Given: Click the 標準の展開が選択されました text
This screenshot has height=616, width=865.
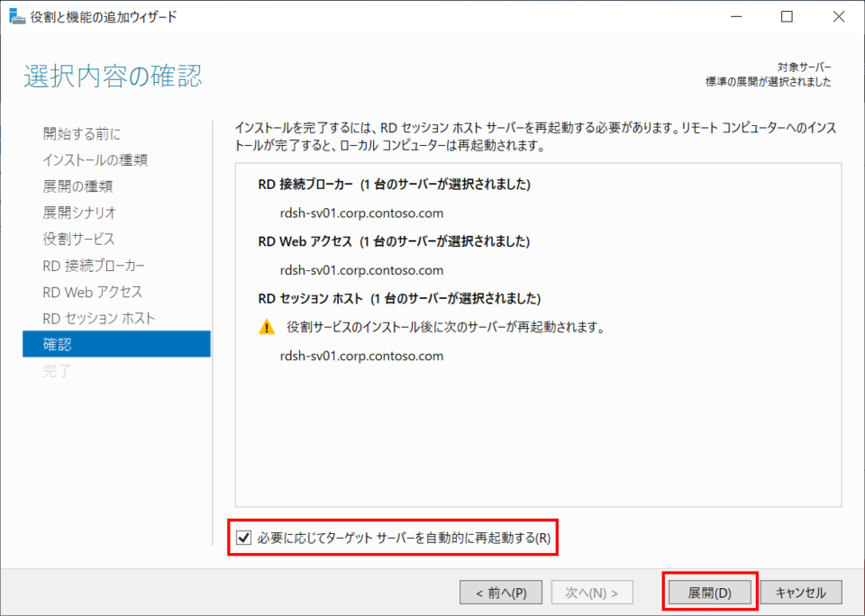Looking at the screenshot, I should click(769, 82).
